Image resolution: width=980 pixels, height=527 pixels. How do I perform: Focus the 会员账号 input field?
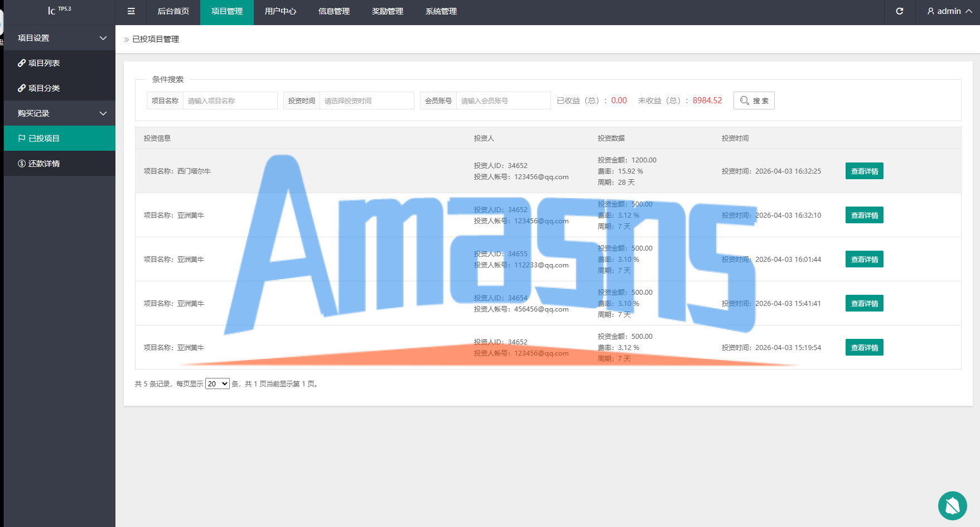click(x=504, y=100)
